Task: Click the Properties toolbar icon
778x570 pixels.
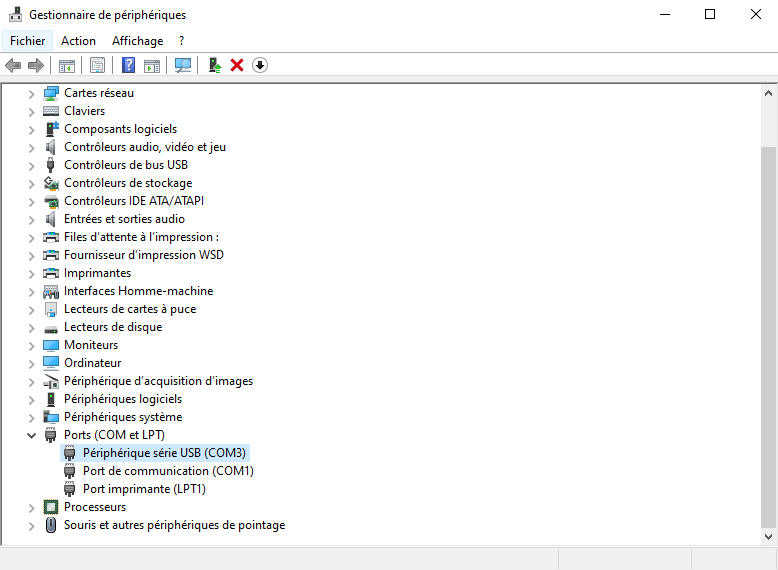Action: click(97, 65)
